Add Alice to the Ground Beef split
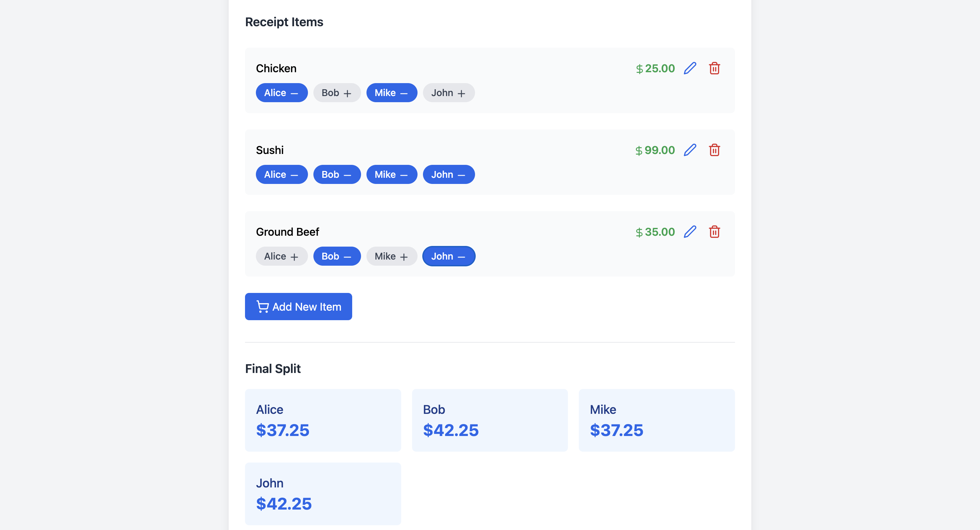 (281, 256)
